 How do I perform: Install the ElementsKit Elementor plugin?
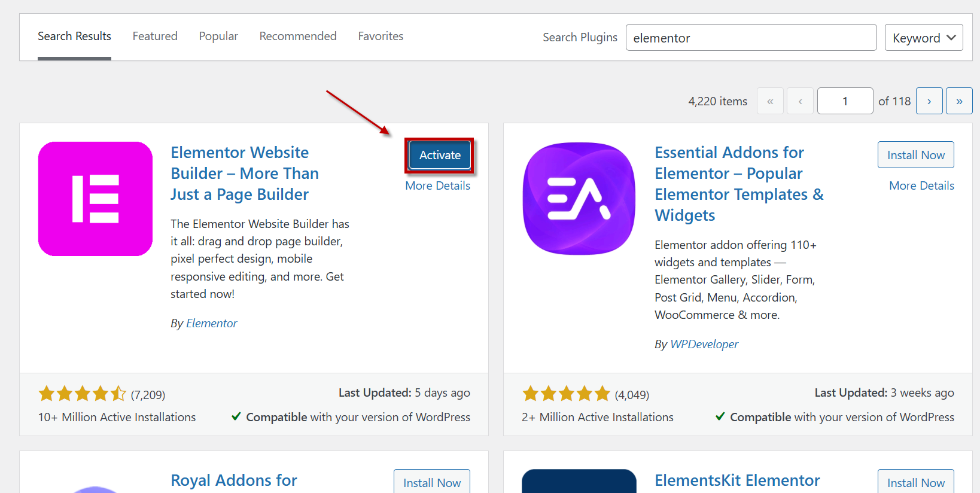[x=915, y=482]
